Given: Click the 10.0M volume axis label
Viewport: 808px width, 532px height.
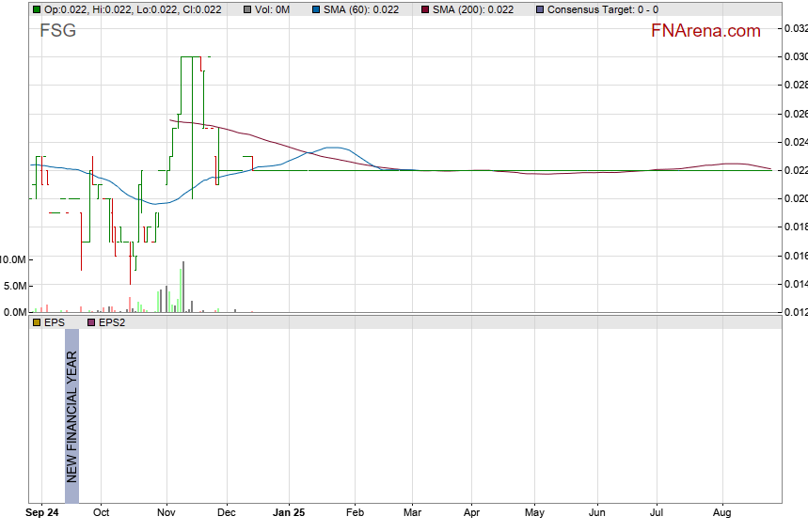Looking at the screenshot, I should (14, 259).
